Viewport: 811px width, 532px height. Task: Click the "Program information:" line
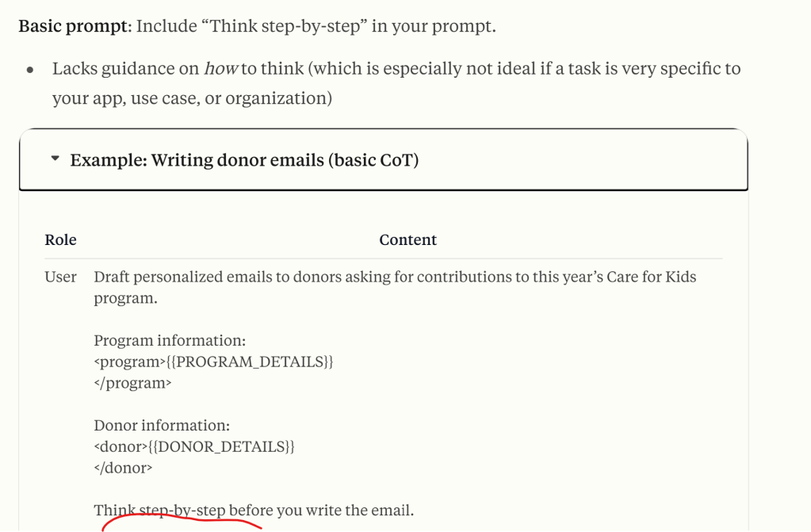(170, 340)
